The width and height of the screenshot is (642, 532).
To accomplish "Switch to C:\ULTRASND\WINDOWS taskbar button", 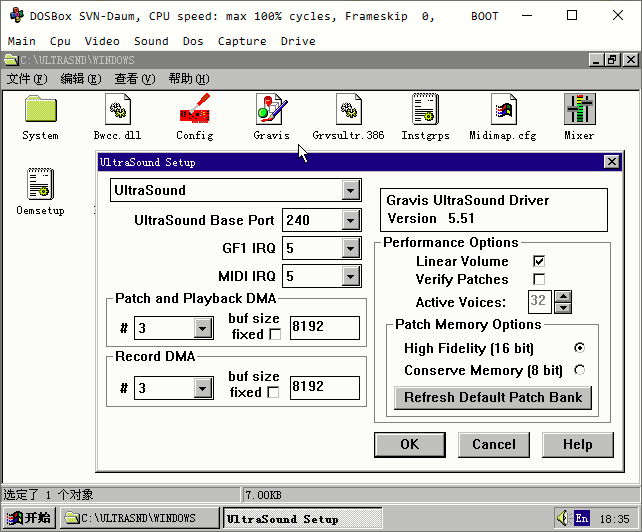I will pos(140,518).
